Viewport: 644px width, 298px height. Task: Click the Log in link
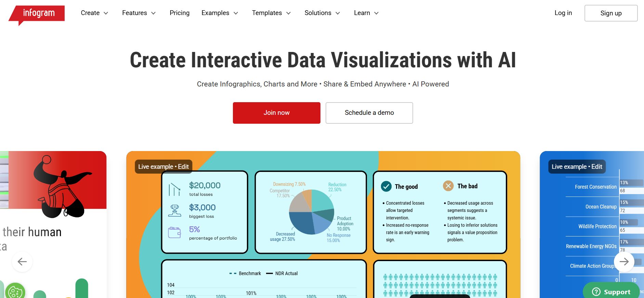563,13
